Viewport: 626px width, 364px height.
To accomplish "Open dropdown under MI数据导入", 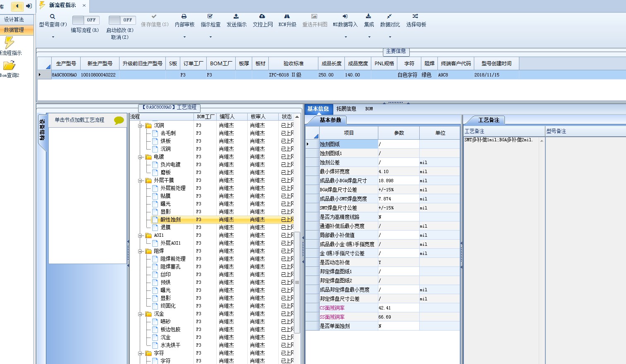I will (346, 37).
